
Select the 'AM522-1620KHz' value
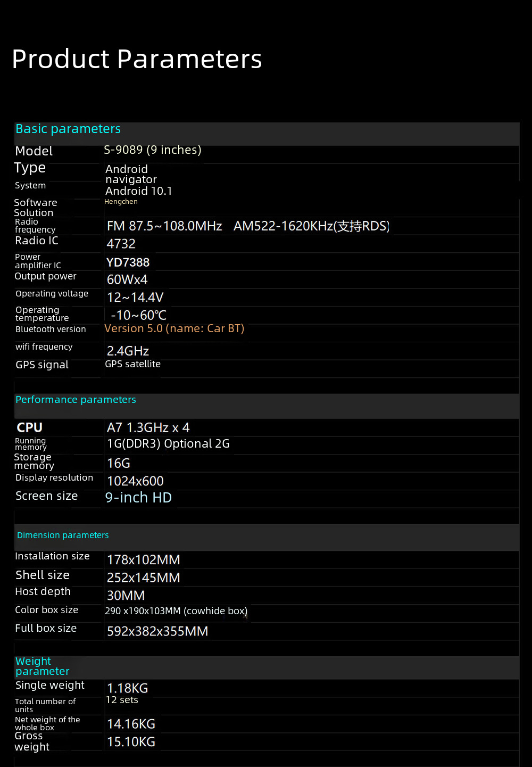(x=284, y=226)
